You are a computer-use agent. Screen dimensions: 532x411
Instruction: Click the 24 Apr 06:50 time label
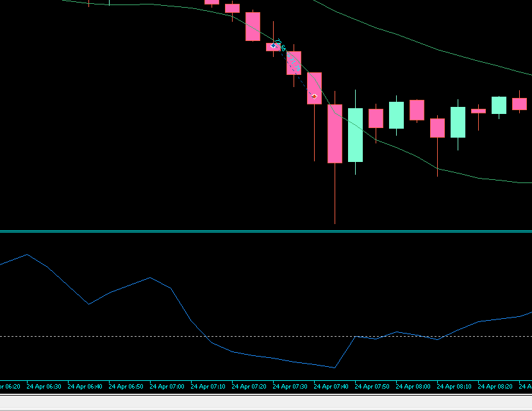(126, 387)
